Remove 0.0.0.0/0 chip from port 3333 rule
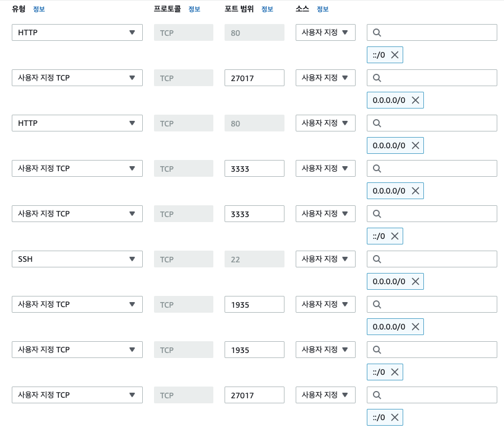This screenshot has width=504, height=438. (416, 191)
